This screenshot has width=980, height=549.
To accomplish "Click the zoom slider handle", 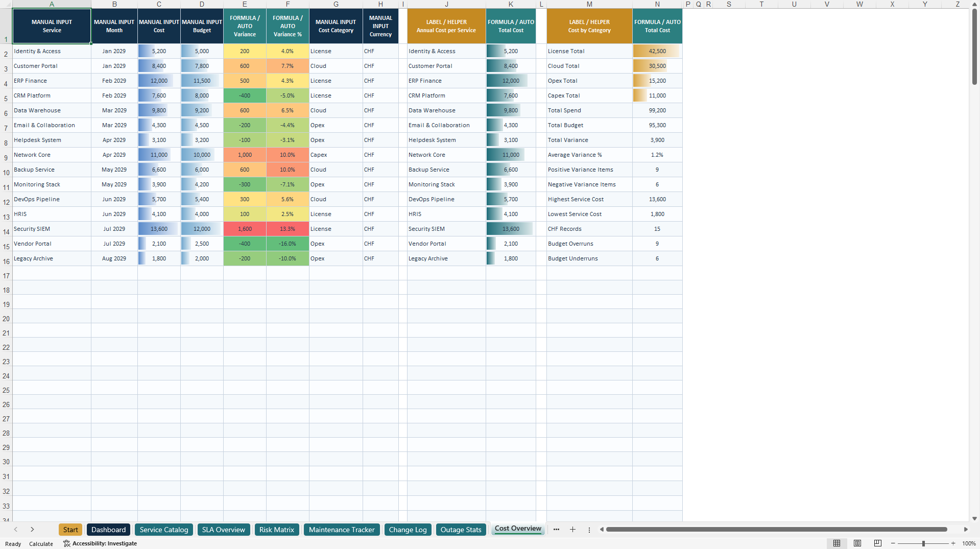I will (x=923, y=543).
